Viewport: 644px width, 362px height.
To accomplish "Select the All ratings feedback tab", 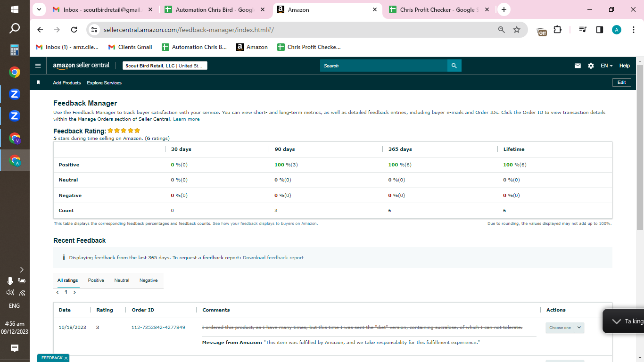I will tap(68, 280).
